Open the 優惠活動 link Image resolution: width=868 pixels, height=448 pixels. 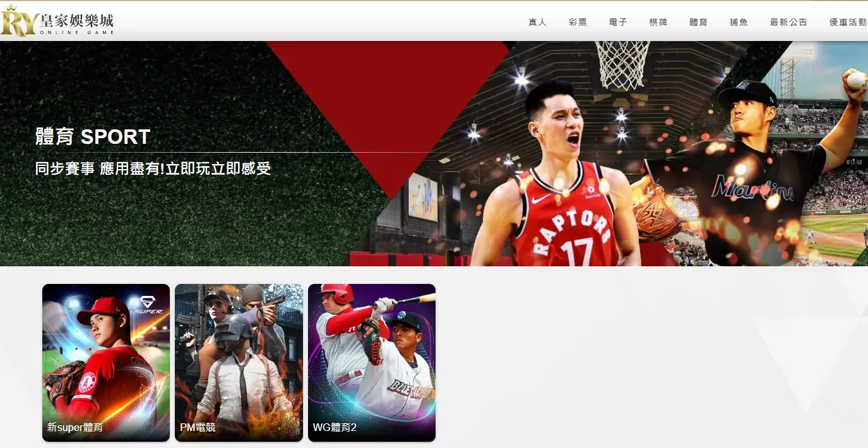[x=848, y=22]
